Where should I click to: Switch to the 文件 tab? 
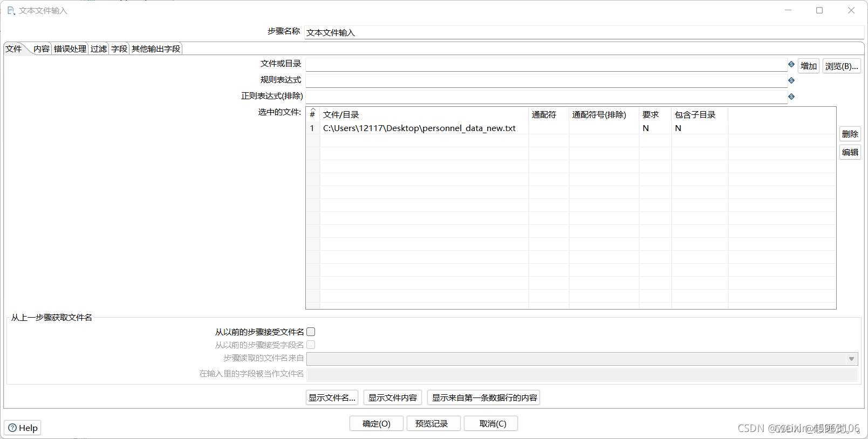[13, 49]
